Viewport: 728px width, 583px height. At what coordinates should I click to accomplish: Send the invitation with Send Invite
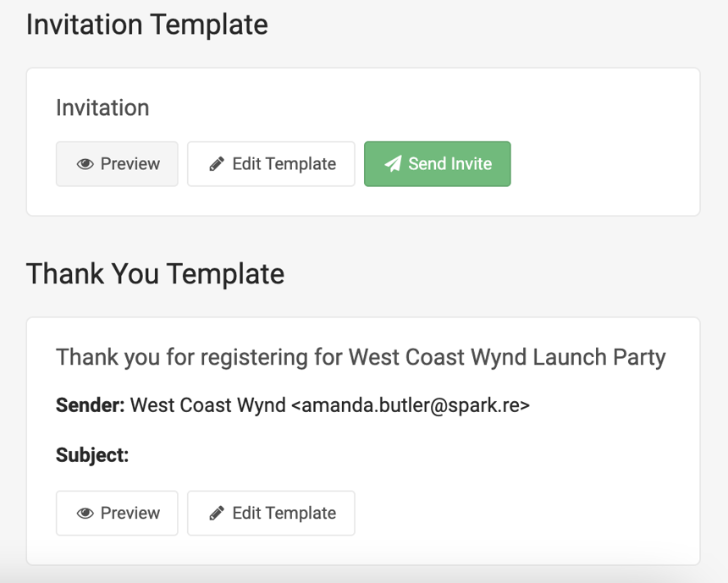[x=437, y=164]
